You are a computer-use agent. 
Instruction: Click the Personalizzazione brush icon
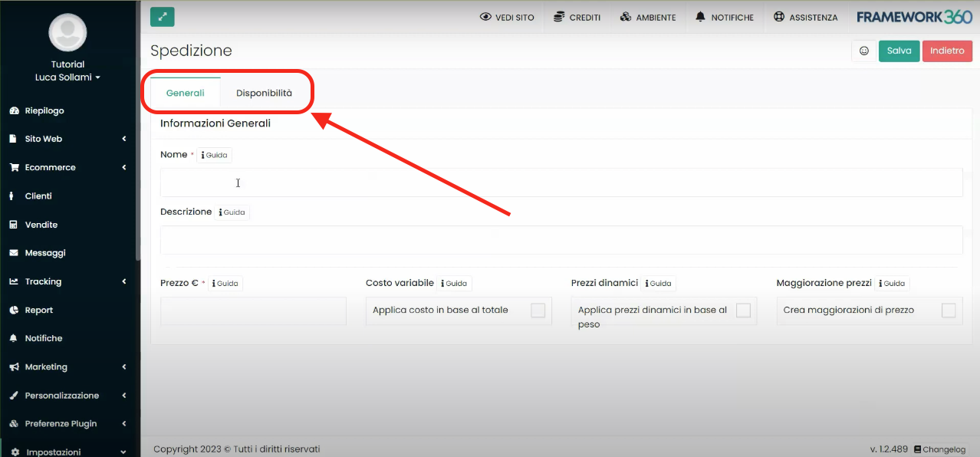click(x=14, y=395)
